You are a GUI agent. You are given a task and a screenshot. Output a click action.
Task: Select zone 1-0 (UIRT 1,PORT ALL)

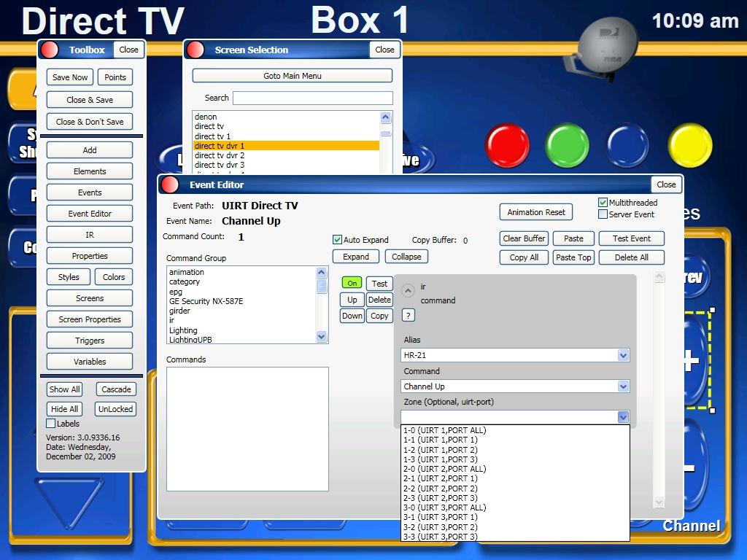pyautogui.click(x=515, y=430)
